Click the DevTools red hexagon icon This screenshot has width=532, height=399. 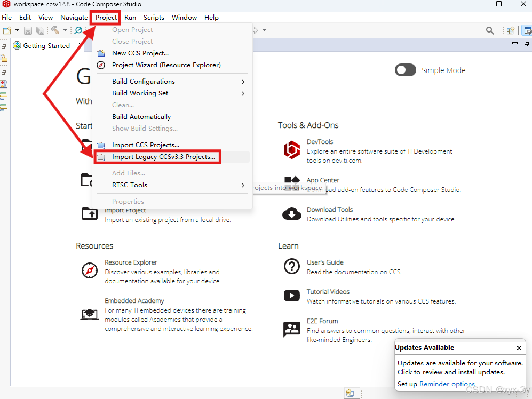(292, 150)
